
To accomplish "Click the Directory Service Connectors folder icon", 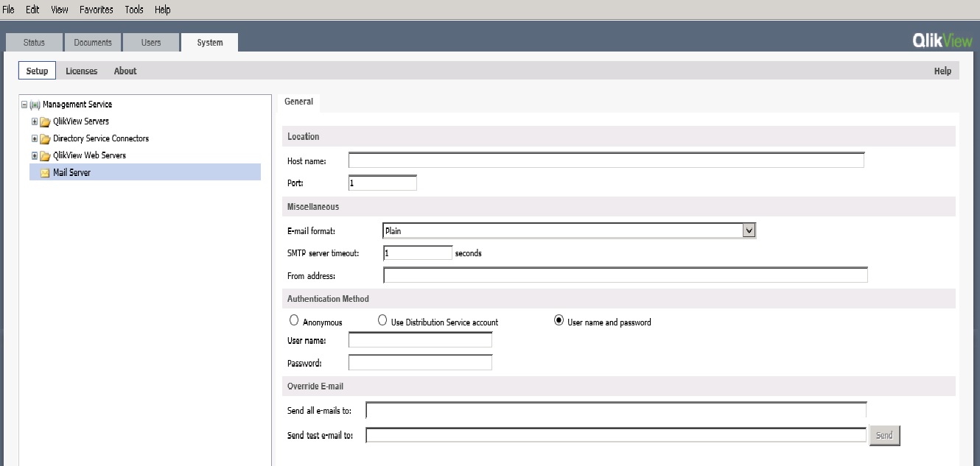I will [45, 138].
